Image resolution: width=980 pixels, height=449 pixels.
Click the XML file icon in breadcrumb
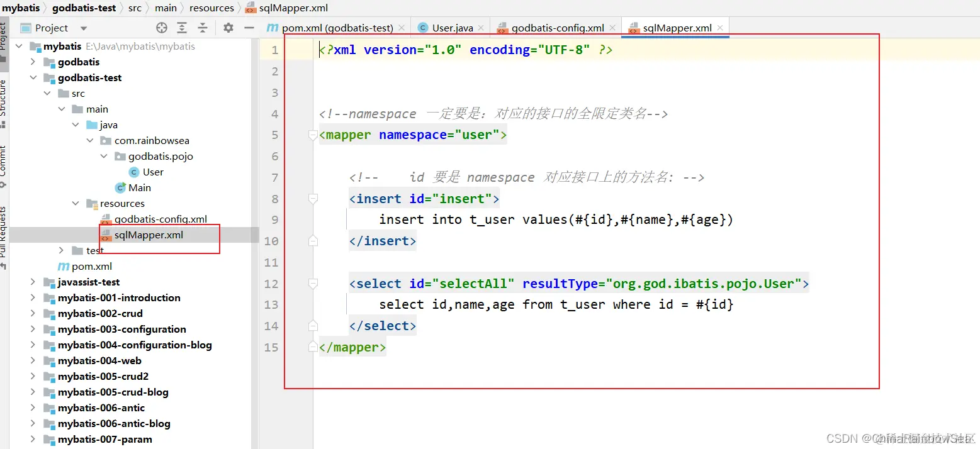point(250,8)
